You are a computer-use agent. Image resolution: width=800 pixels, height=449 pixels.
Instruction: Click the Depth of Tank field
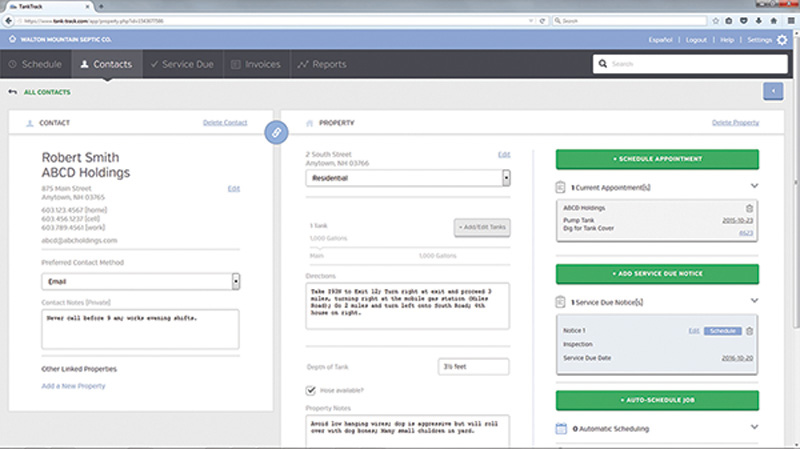coord(473,367)
